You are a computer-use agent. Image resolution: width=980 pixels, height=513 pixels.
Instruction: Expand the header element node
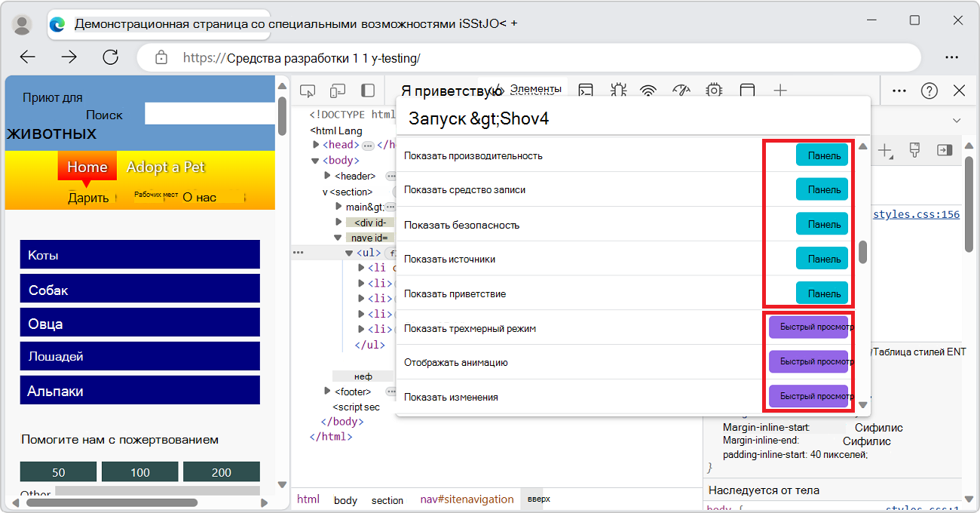(x=328, y=176)
